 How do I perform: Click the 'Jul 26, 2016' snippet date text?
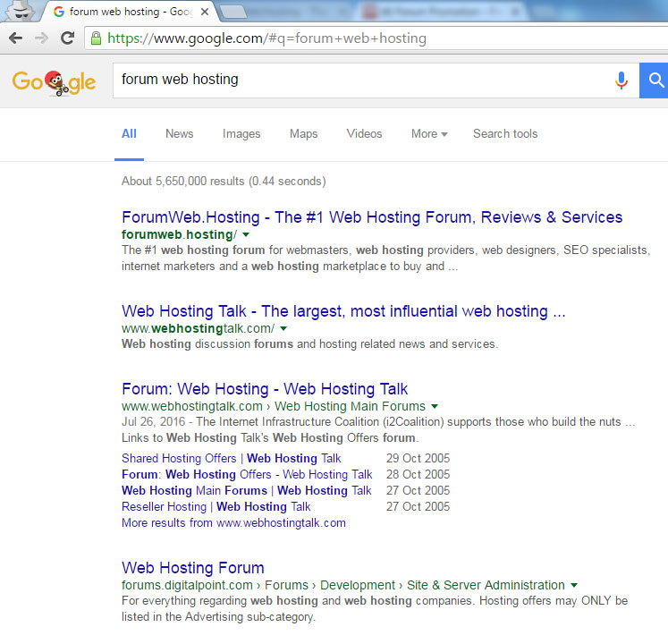(x=154, y=422)
